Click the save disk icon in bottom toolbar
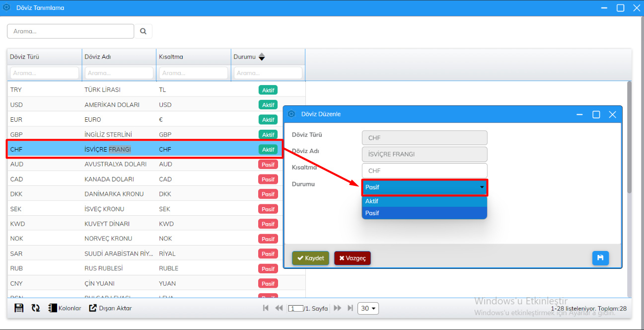Screen dimensions: 644x330 tap(19, 308)
